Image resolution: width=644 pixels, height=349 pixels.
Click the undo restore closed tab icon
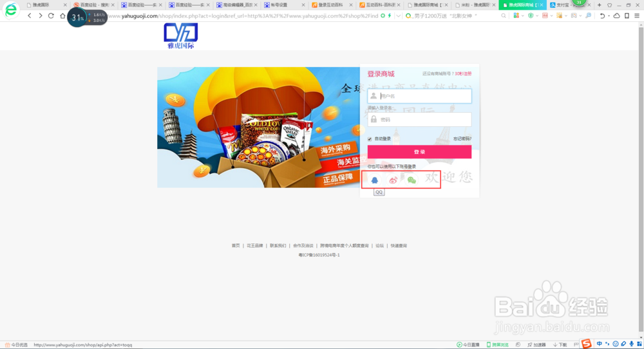pos(602,15)
